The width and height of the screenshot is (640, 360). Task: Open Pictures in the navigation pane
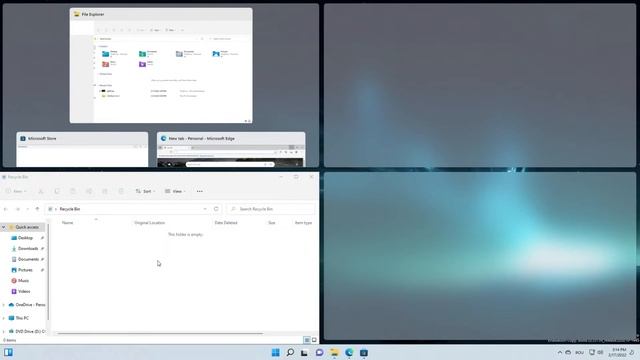(x=25, y=270)
